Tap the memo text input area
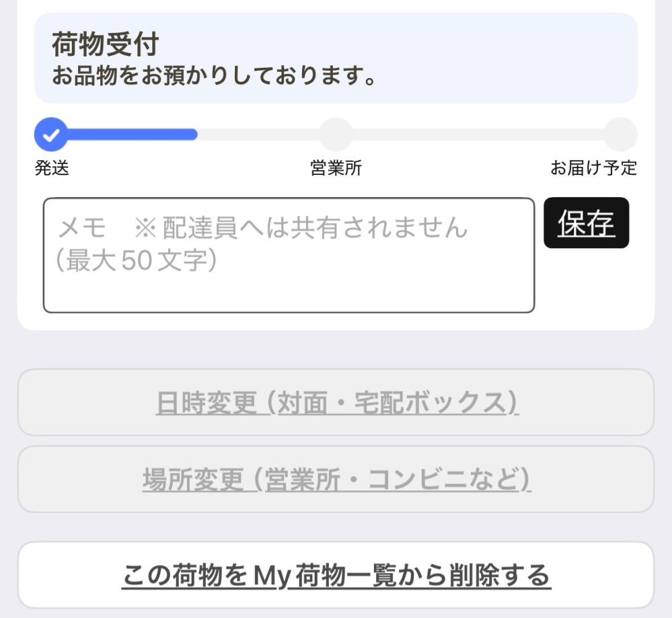The width and height of the screenshot is (672, 618). 289,252
